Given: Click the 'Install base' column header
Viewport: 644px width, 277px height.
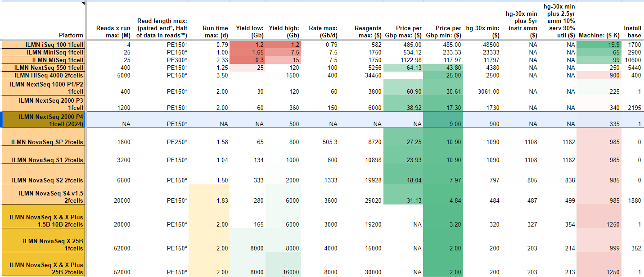Looking at the screenshot, I should pyautogui.click(x=632, y=21).
